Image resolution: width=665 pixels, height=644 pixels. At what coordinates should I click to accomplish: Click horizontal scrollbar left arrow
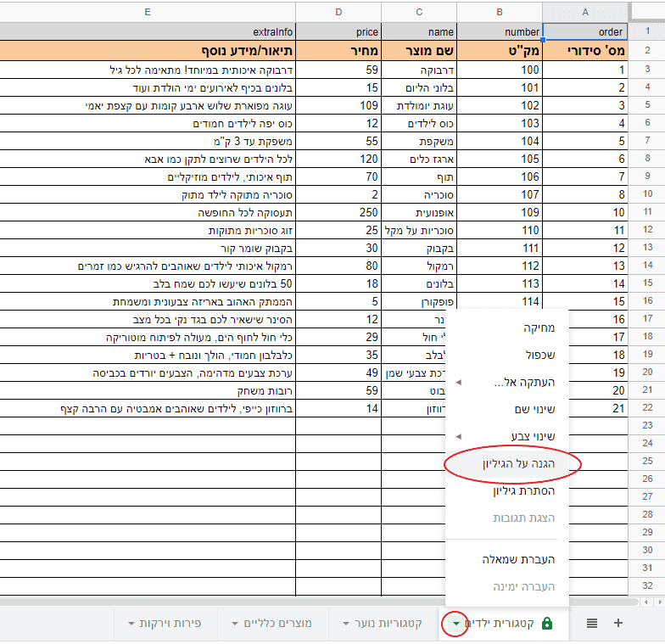coord(646,602)
